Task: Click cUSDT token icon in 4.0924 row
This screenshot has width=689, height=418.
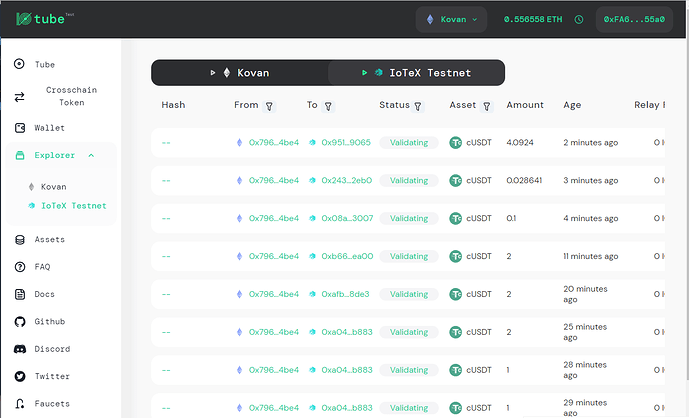Action: point(456,142)
